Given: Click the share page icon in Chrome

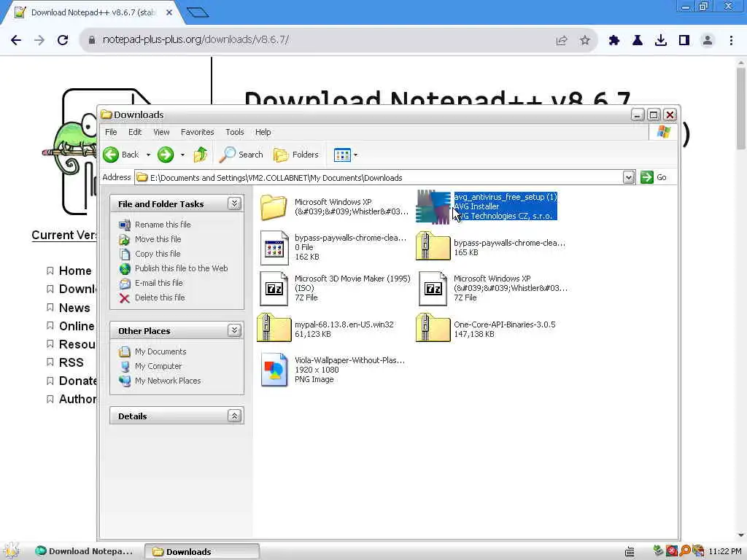Looking at the screenshot, I should click(x=562, y=41).
